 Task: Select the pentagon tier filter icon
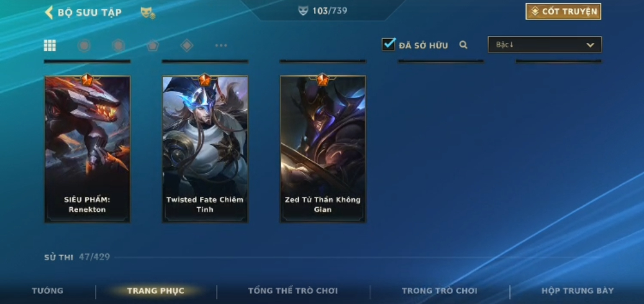coord(153,45)
